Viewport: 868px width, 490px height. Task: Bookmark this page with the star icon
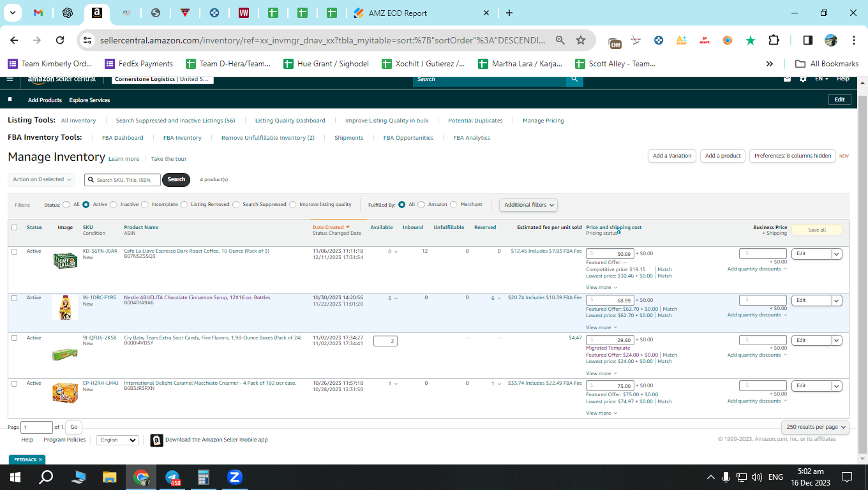(x=581, y=40)
